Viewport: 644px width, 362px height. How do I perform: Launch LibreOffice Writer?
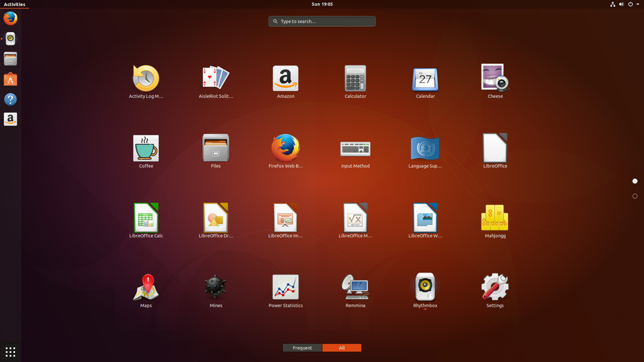tap(425, 221)
